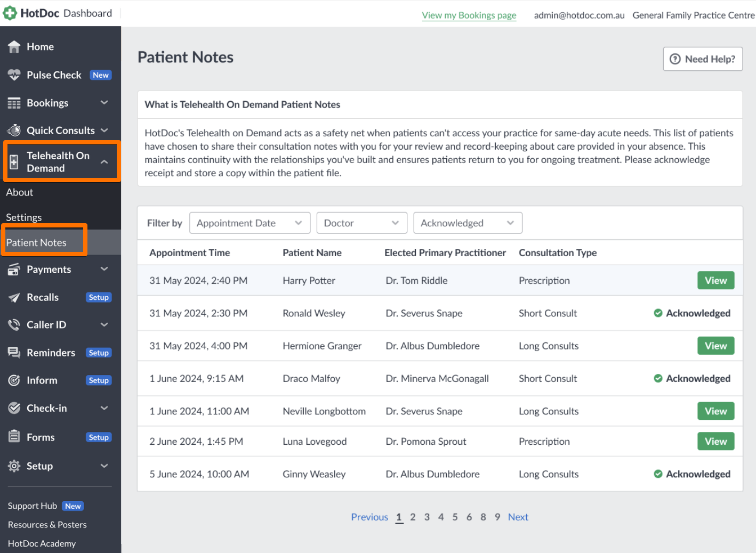Open the About section under Telehealth
Image resolution: width=756 pixels, height=554 pixels.
(x=19, y=192)
